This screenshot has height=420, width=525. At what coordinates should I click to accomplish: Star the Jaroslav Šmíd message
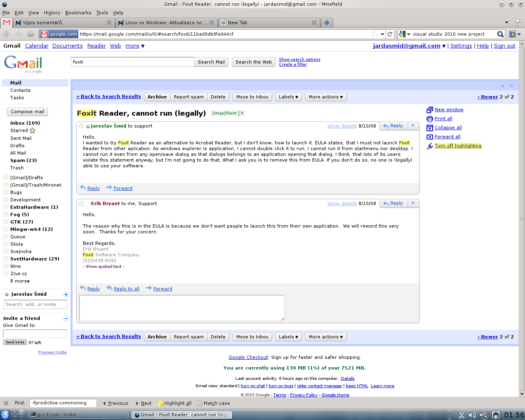[x=81, y=126]
